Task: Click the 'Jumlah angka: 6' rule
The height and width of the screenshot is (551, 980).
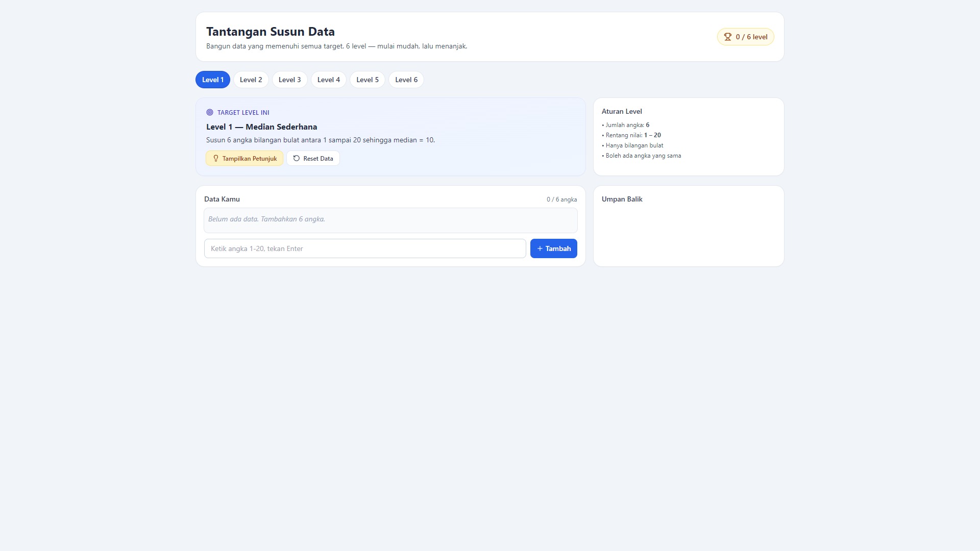Action: tap(626, 125)
